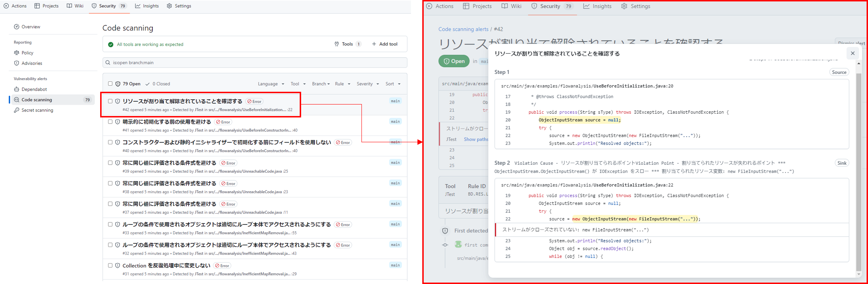The width and height of the screenshot is (868, 284).
Task: Click the Advisories shield icon
Action: (x=17, y=63)
